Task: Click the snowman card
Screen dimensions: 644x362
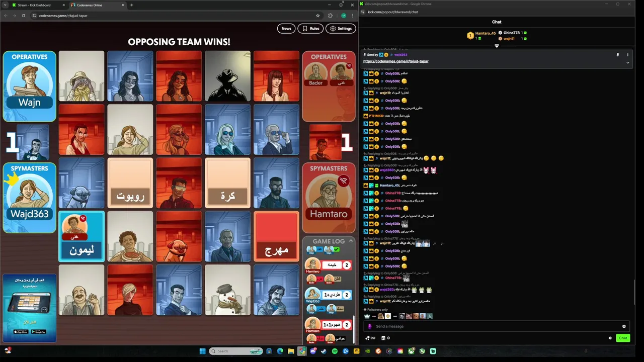Action: click(x=227, y=290)
